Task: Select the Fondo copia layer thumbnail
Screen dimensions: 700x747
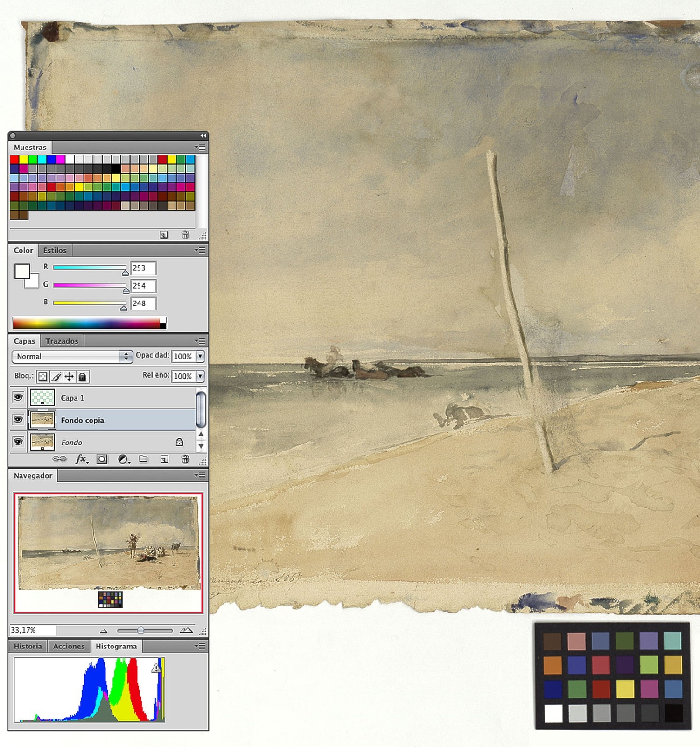Action: click(x=42, y=420)
